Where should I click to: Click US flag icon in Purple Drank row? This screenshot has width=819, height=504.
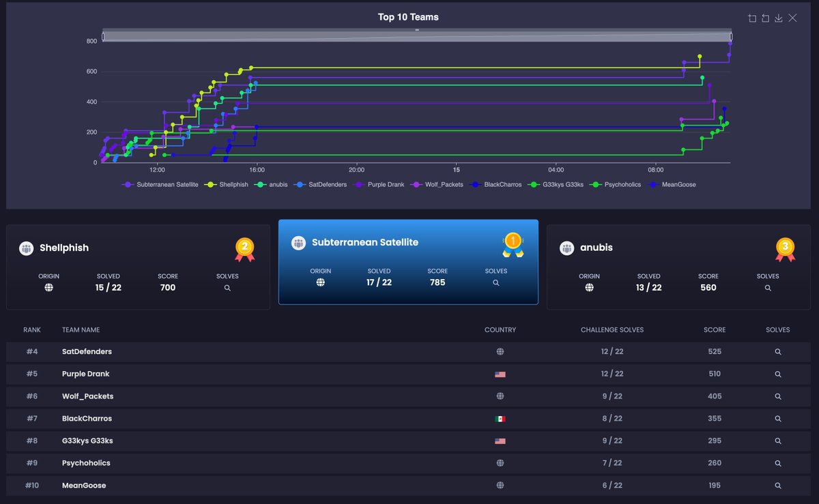500,374
